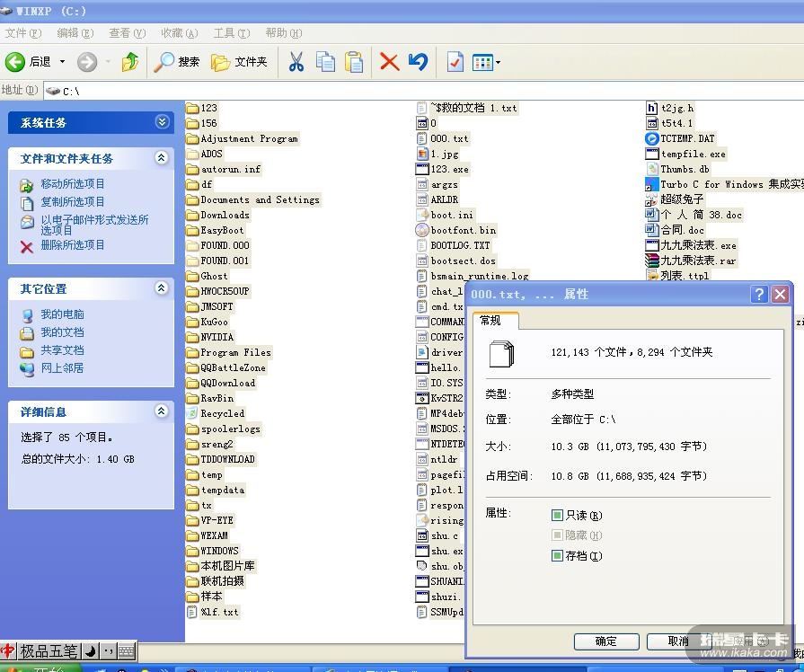The width and height of the screenshot is (804, 672).
Task: Toggle the Folders (文件夹) pane button
Action: point(239,62)
